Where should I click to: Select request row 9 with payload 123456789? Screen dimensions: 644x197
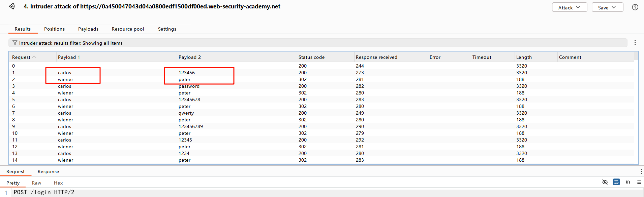click(x=191, y=126)
